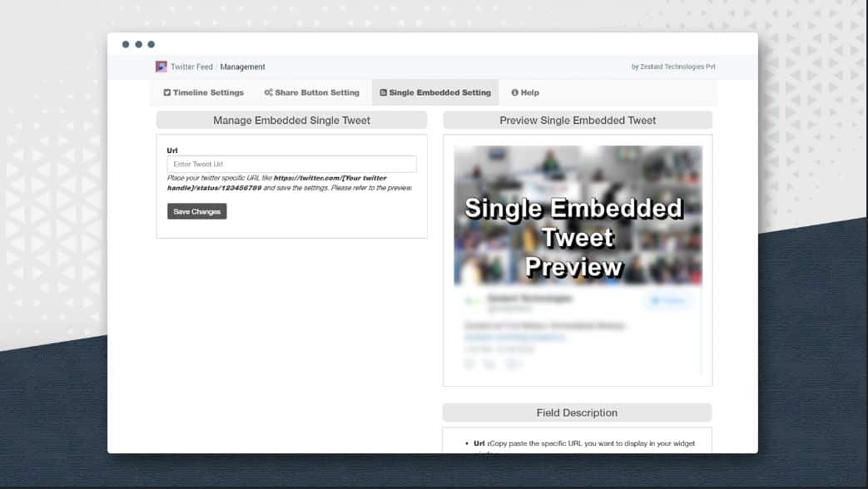
Task: Click the Follow button in the tweet preview
Action: coord(667,300)
